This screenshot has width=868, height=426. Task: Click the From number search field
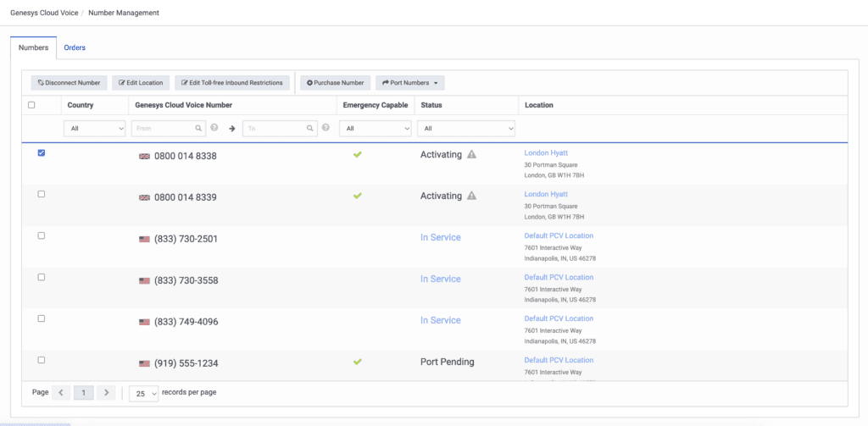click(164, 129)
